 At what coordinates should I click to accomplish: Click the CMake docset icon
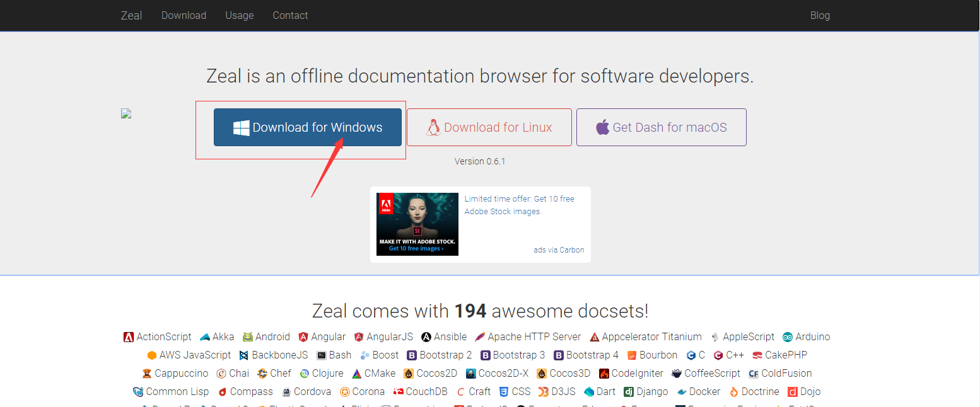[x=357, y=374]
